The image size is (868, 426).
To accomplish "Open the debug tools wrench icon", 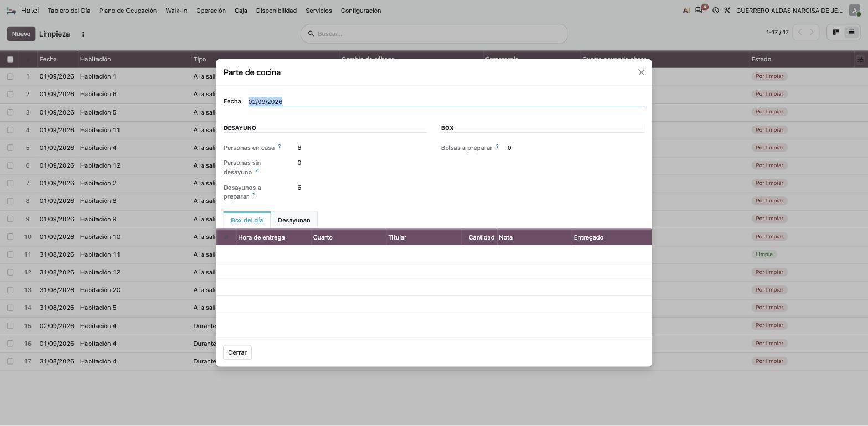I will click(727, 11).
